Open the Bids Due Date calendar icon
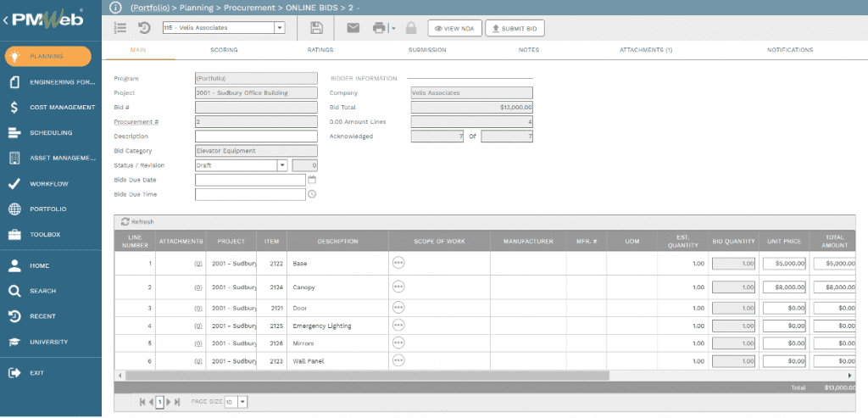This screenshot has height=418, width=868. tap(312, 180)
